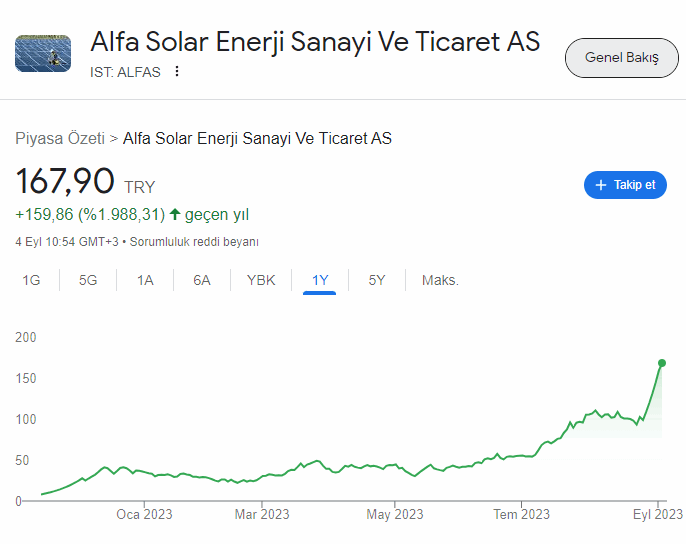The image size is (686, 544).
Task: Click the Oca 2023 axis marker
Action: (144, 514)
